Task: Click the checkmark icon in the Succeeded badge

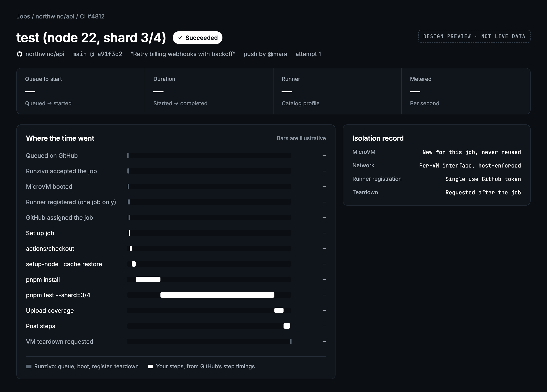Action: coord(180,38)
